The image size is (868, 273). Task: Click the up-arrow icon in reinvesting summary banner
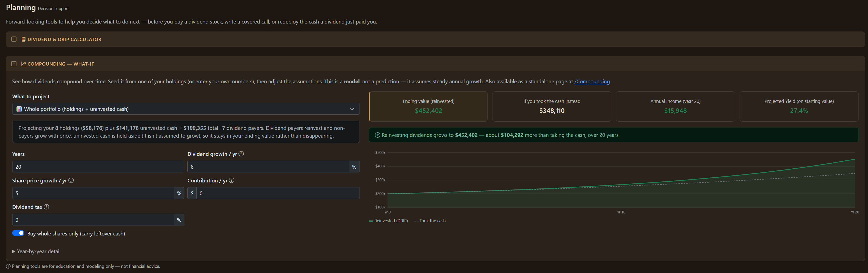(x=377, y=135)
